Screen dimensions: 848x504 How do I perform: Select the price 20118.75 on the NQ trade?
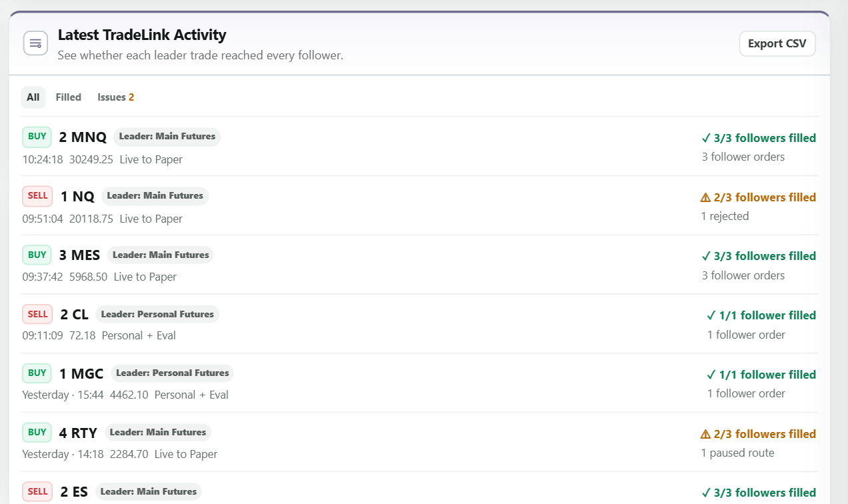pos(91,219)
